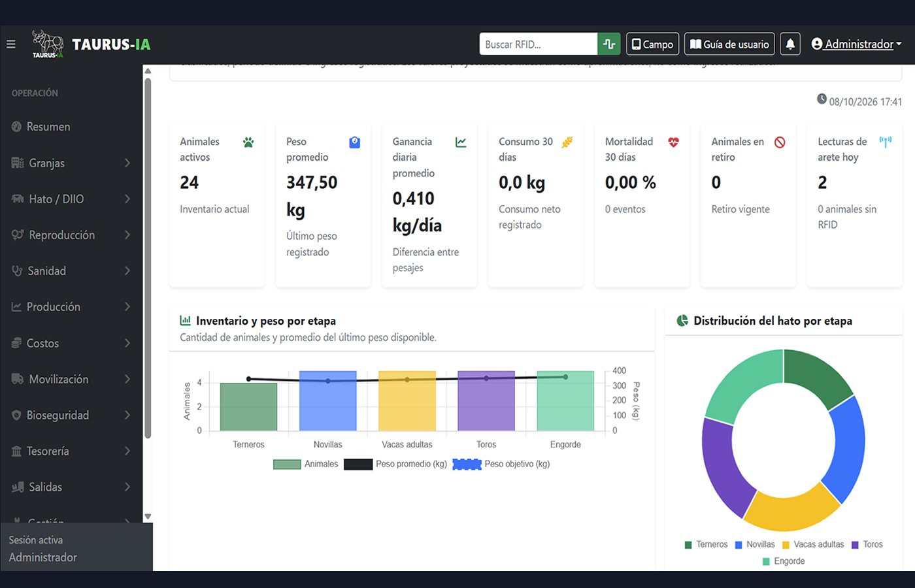The height and width of the screenshot is (588, 915).
Task: Click the Movilización truck icon in sidebar
Action: point(18,379)
